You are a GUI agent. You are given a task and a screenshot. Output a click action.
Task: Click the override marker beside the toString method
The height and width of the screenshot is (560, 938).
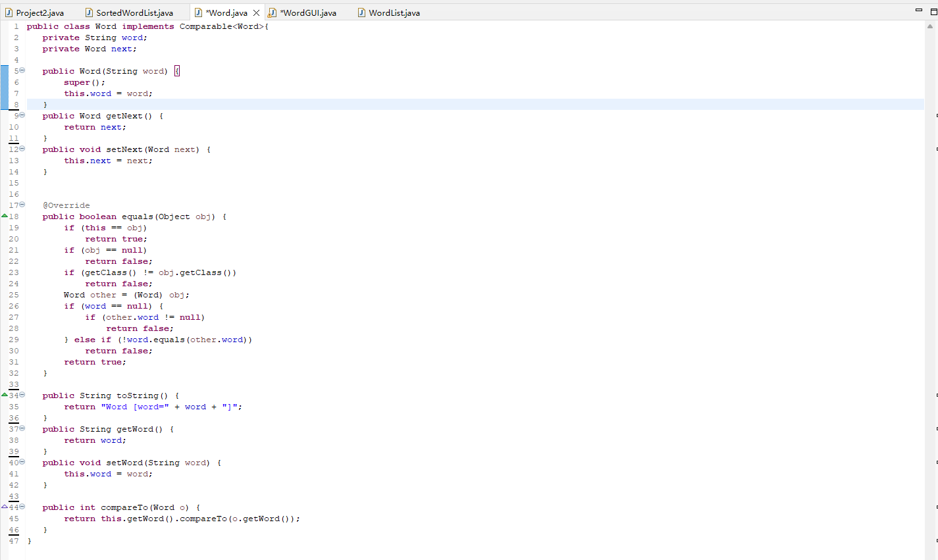(x=5, y=395)
